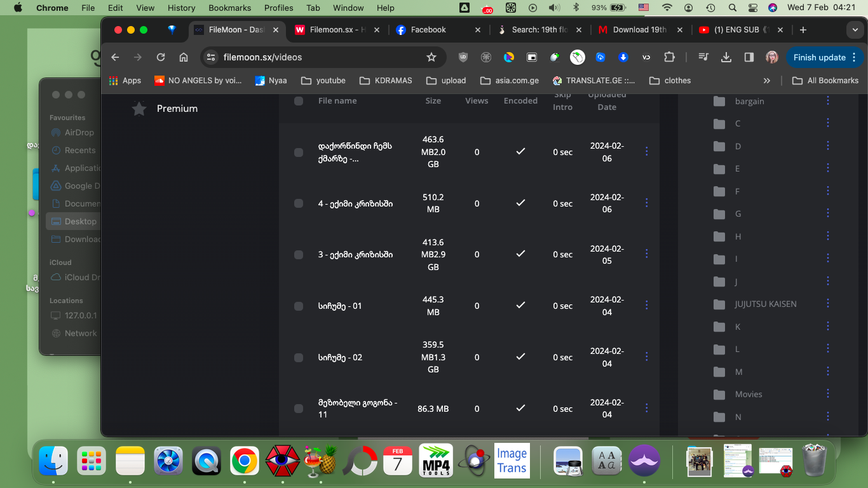
Task: Launch Finder from the Dock
Action: (53, 461)
